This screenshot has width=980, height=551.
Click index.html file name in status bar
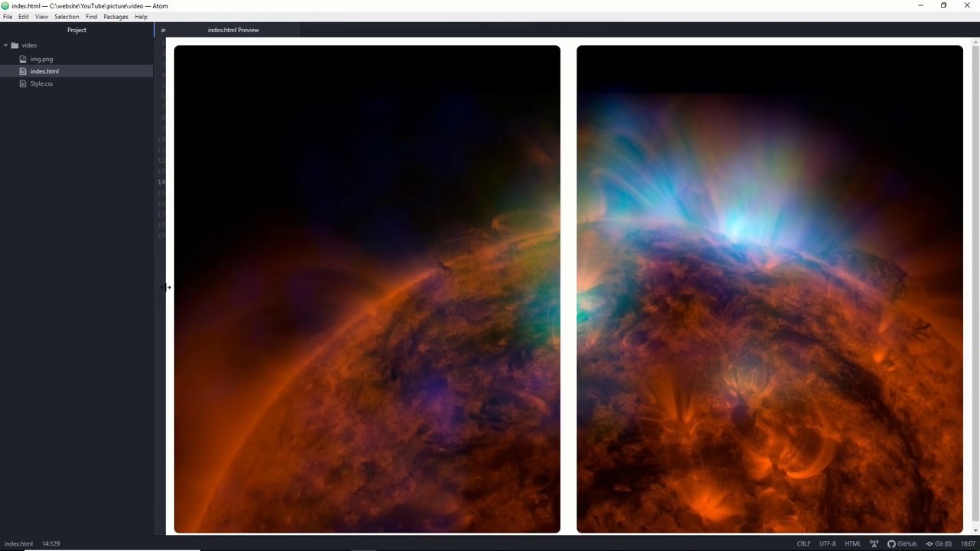[x=18, y=544]
